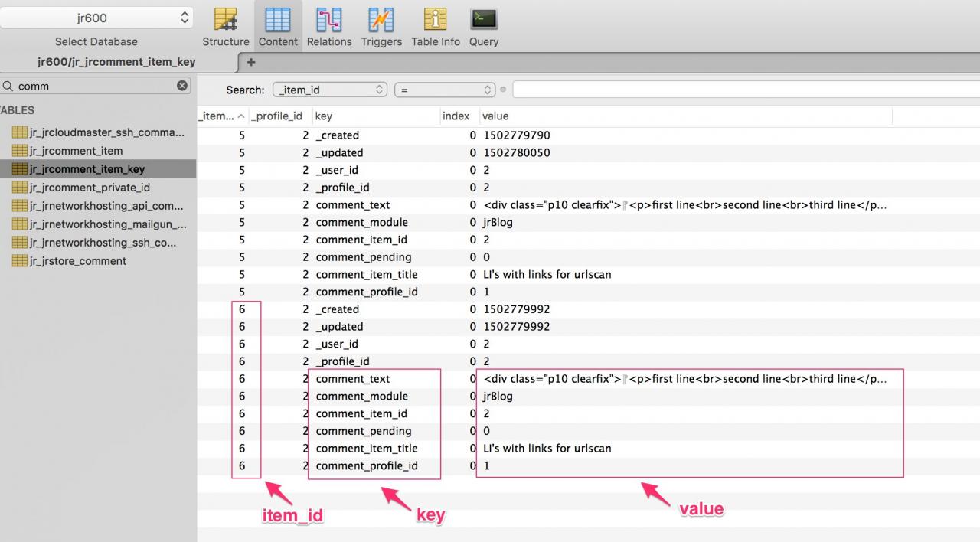Click the value column header
980x542 pixels.
(x=495, y=116)
